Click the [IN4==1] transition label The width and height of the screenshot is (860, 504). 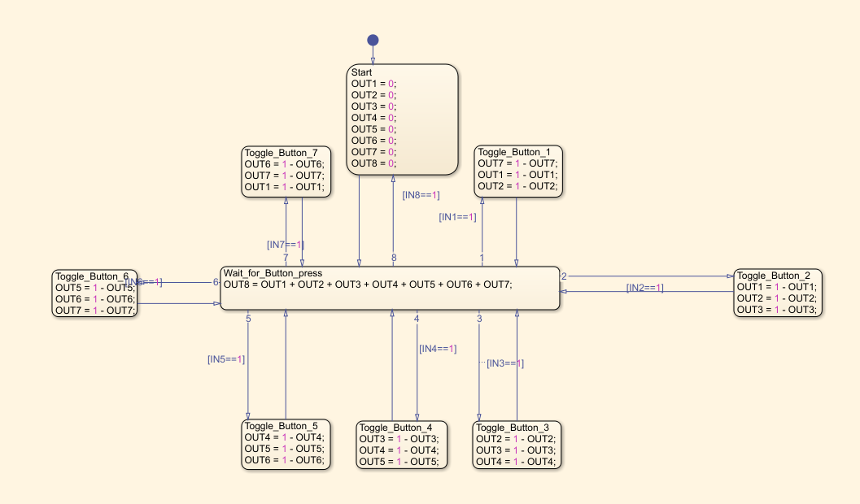[x=438, y=349]
